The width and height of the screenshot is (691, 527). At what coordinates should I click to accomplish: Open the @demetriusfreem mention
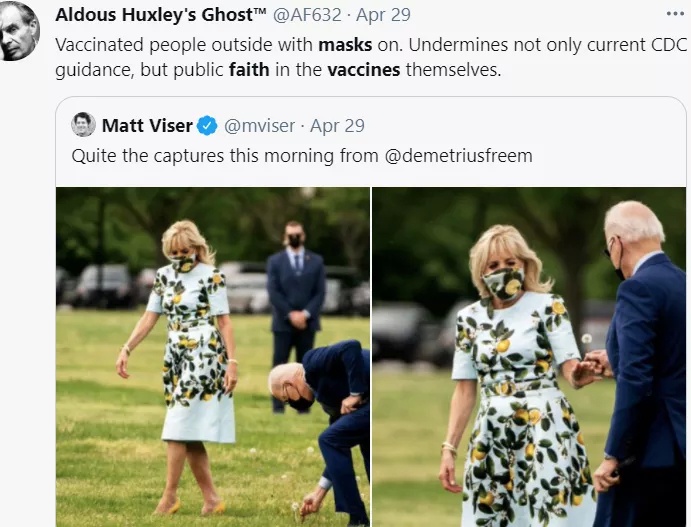[x=458, y=156]
